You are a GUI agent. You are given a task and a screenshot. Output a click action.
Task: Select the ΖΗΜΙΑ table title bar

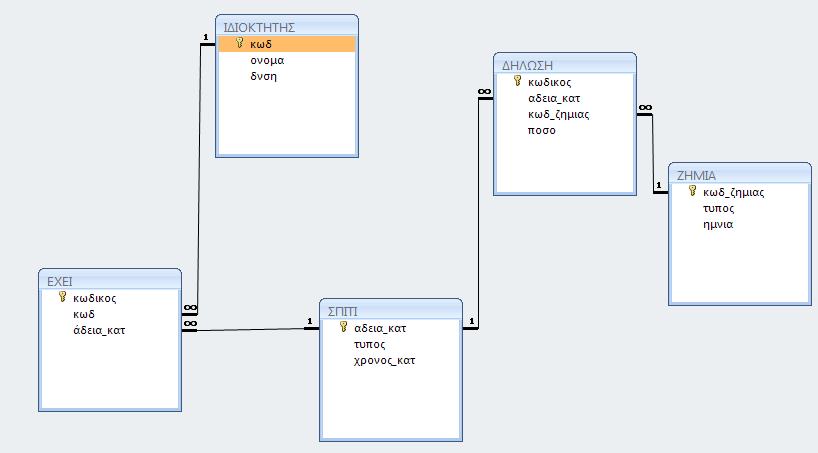point(740,175)
